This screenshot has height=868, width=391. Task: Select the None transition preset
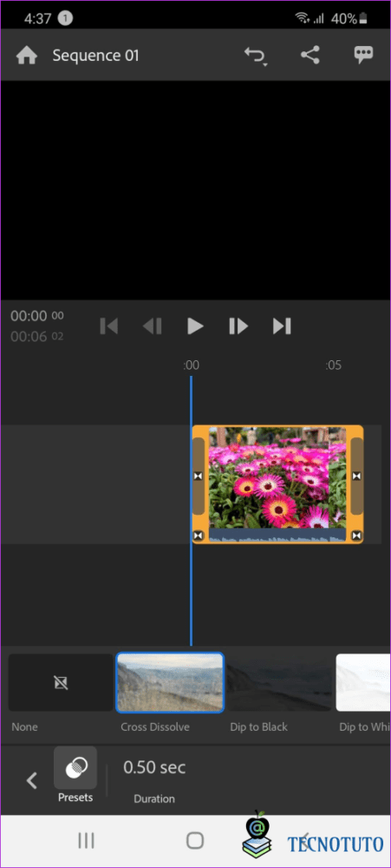61,682
